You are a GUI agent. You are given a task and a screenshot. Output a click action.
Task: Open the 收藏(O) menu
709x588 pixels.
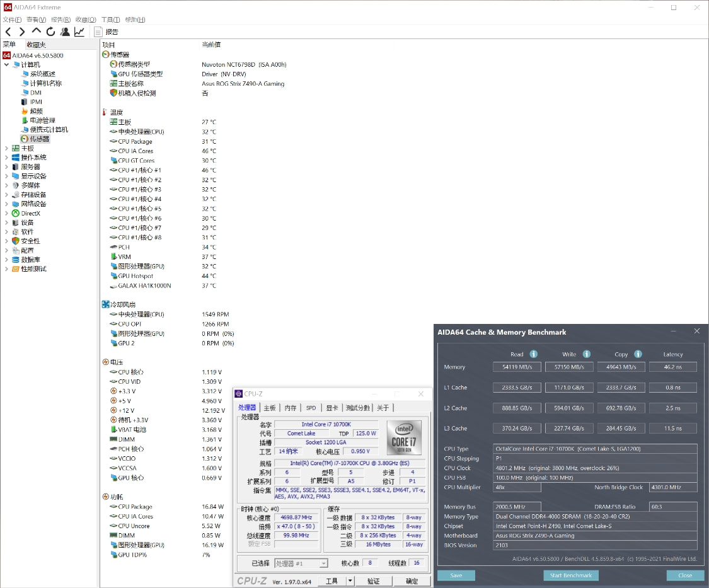[x=86, y=20]
